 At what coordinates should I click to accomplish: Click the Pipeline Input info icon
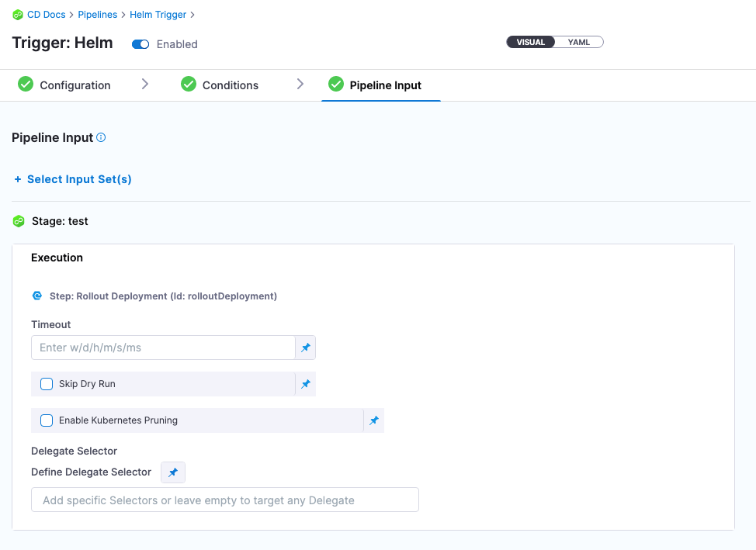[x=101, y=137]
